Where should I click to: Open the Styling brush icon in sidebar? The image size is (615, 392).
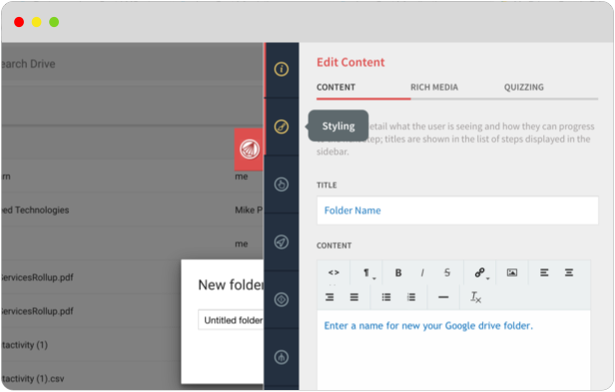point(281,127)
